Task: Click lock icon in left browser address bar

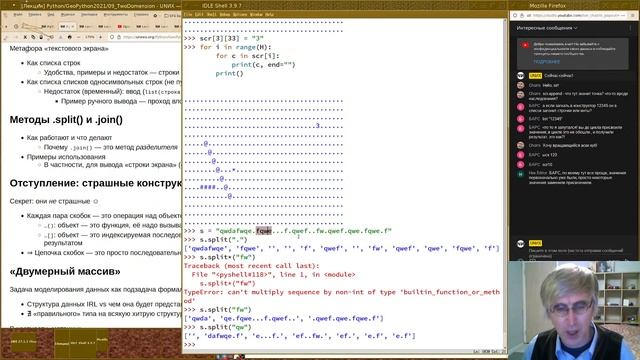Action: [119, 37]
